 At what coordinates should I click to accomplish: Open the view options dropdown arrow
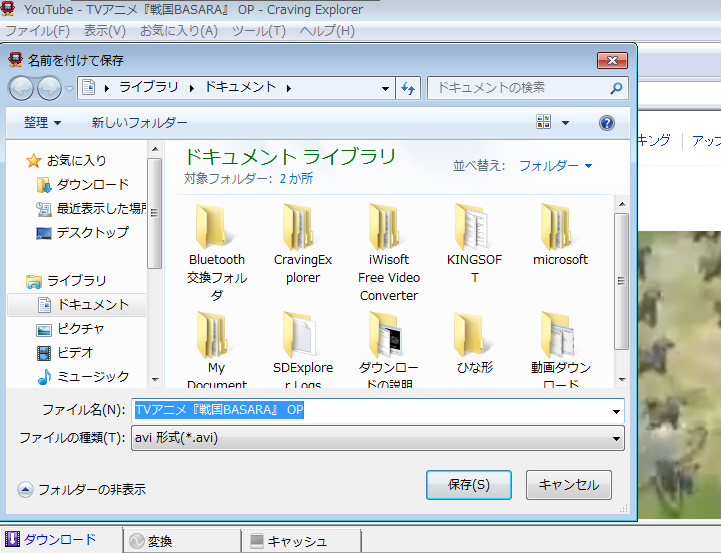click(x=565, y=123)
